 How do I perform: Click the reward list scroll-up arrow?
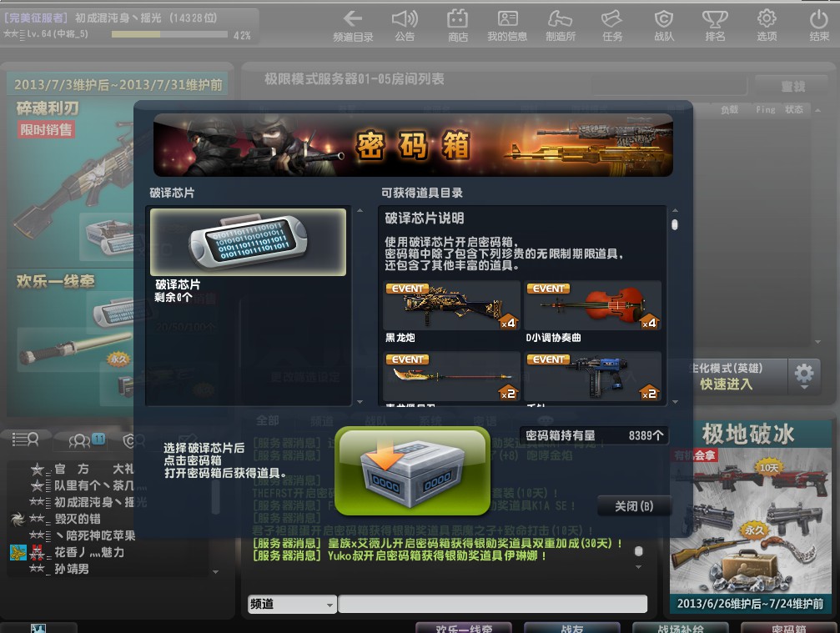pos(675,211)
